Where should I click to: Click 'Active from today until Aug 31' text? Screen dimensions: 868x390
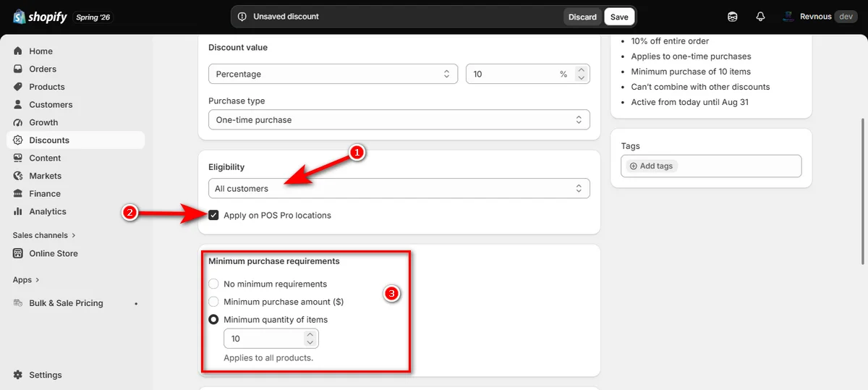690,102
